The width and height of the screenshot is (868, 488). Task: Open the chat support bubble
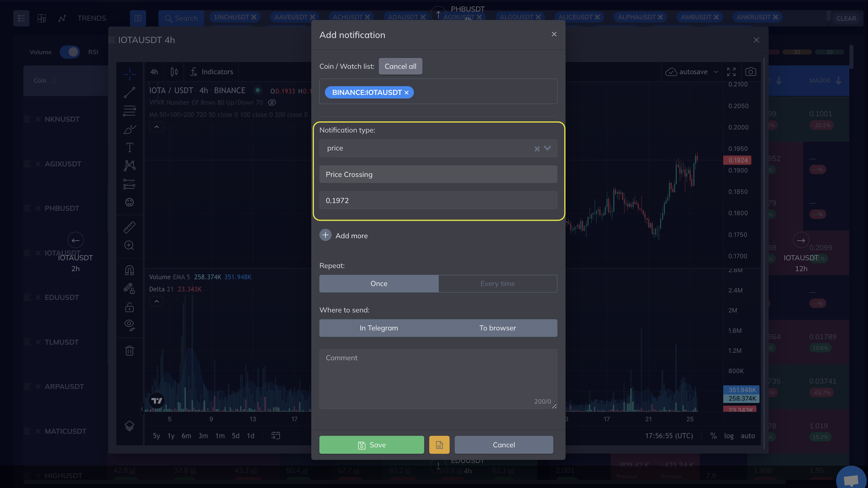point(851,480)
